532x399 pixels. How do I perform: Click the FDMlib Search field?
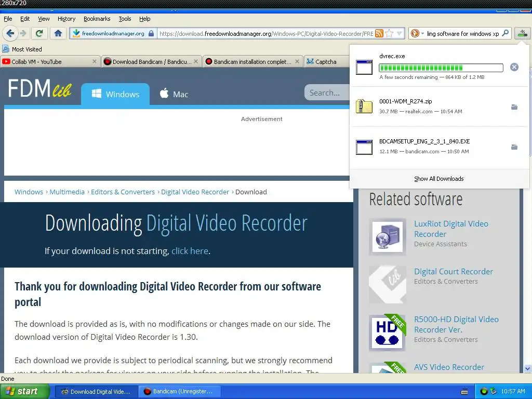(x=327, y=92)
